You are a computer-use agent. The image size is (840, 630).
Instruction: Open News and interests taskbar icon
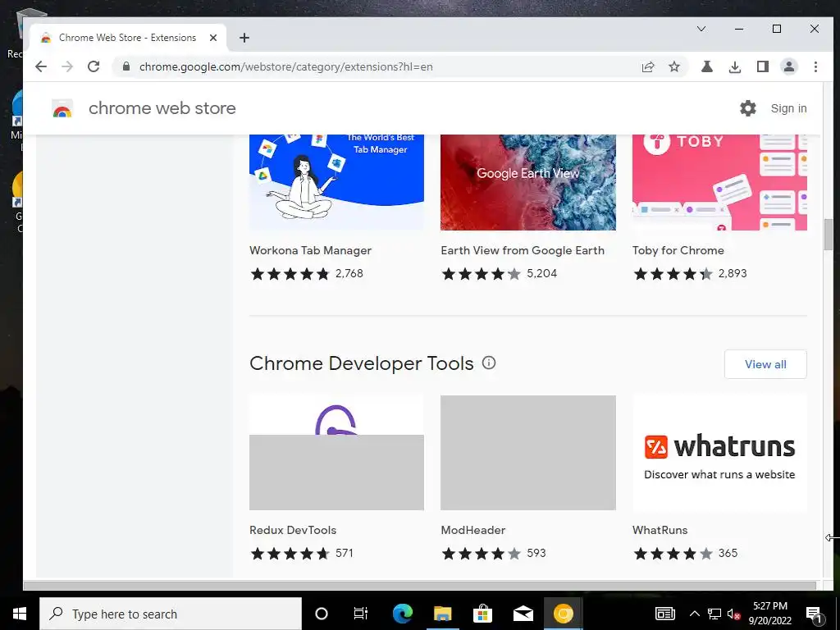(664, 614)
